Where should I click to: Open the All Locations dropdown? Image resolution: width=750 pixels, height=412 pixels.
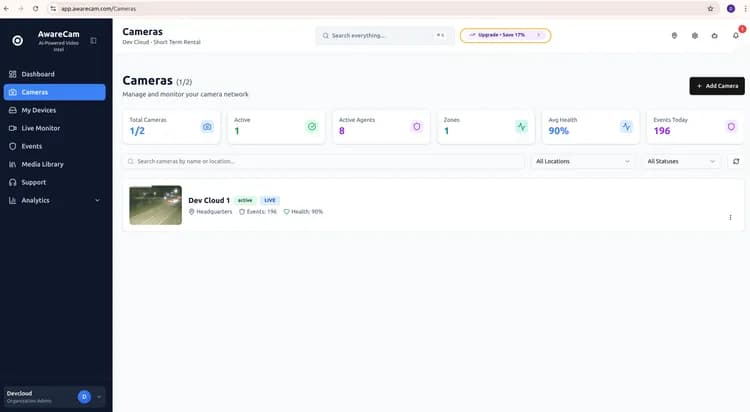click(x=583, y=162)
